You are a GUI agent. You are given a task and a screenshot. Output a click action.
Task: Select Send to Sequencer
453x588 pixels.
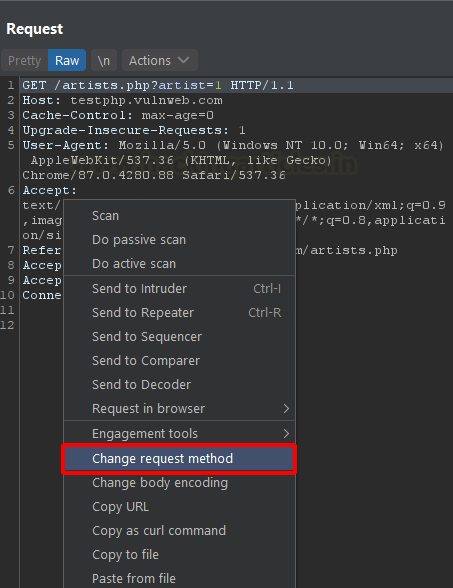(179, 336)
